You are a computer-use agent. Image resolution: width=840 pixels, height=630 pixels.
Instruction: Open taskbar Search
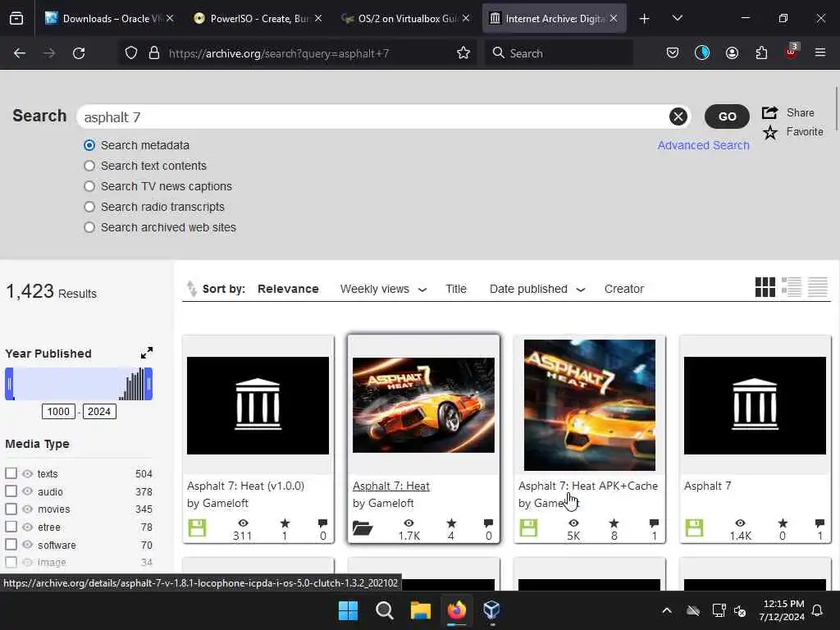tap(384, 610)
